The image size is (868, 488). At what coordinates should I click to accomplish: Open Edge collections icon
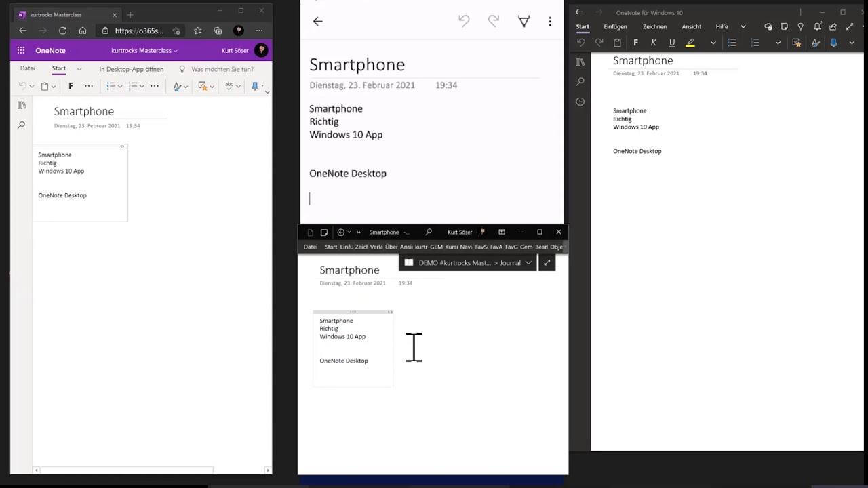click(218, 30)
